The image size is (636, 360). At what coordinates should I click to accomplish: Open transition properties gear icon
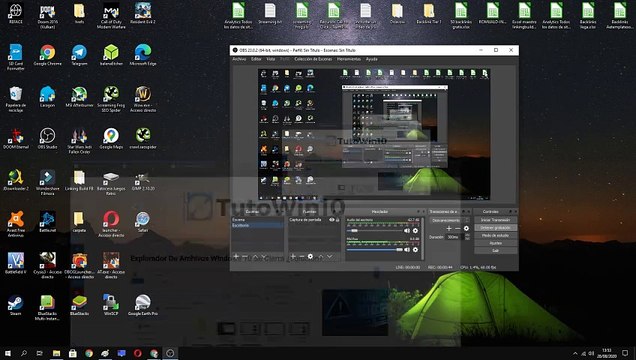point(466,228)
